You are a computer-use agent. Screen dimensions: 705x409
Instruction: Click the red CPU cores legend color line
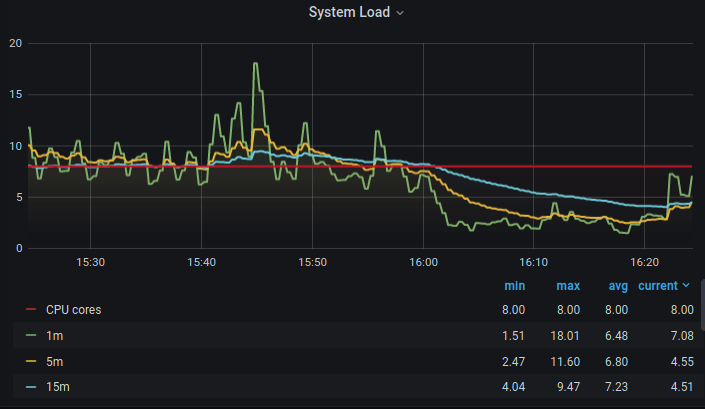coord(30,310)
